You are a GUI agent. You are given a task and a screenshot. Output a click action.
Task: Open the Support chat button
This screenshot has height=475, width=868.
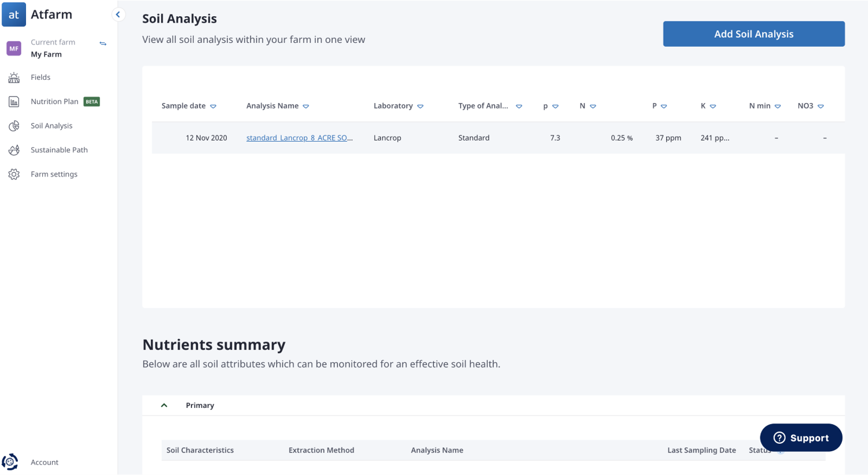point(801,438)
